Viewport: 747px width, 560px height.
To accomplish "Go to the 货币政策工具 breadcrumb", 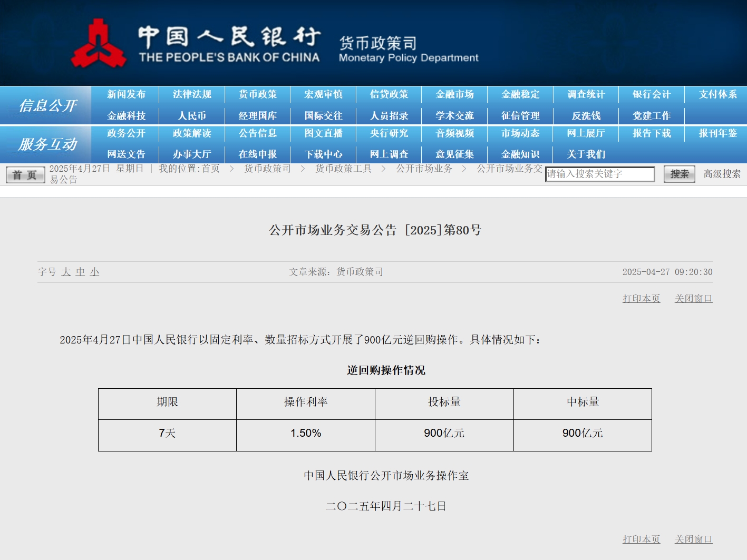I will tap(343, 169).
